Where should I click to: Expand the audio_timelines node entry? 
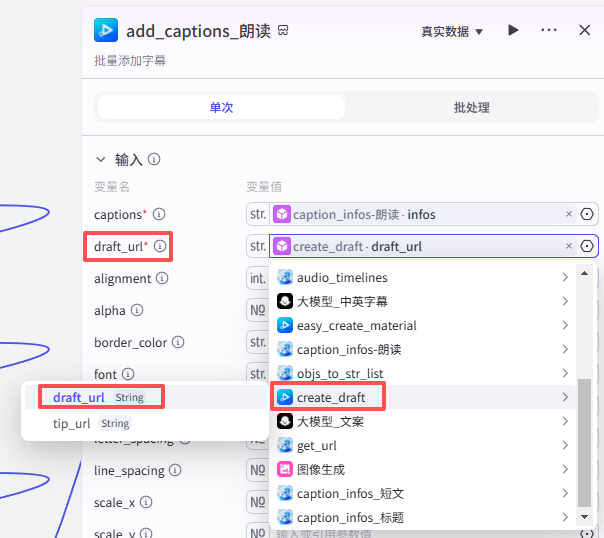565,277
